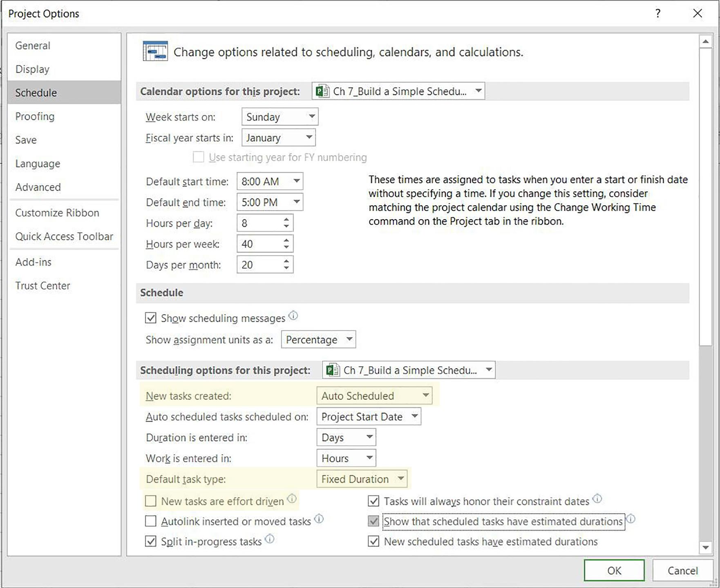Select the Advanced category
The height and width of the screenshot is (588, 720).
(64, 187)
